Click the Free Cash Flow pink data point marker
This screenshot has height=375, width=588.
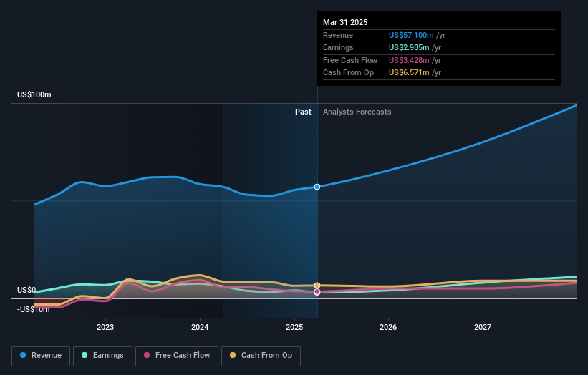317,292
